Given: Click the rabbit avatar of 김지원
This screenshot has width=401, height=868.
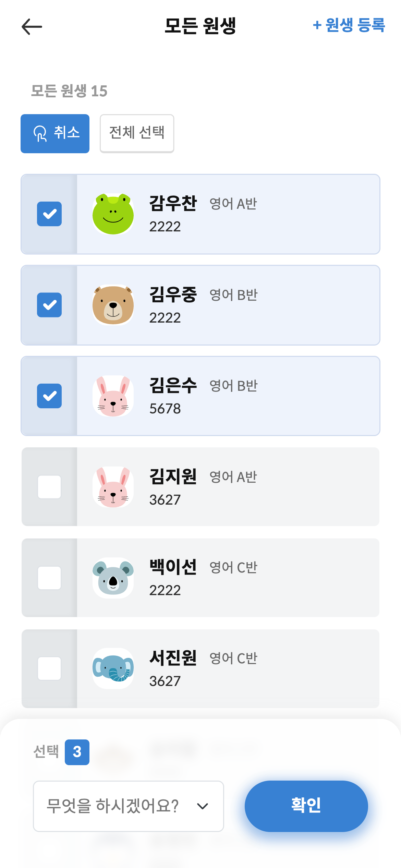Looking at the screenshot, I should point(113,487).
